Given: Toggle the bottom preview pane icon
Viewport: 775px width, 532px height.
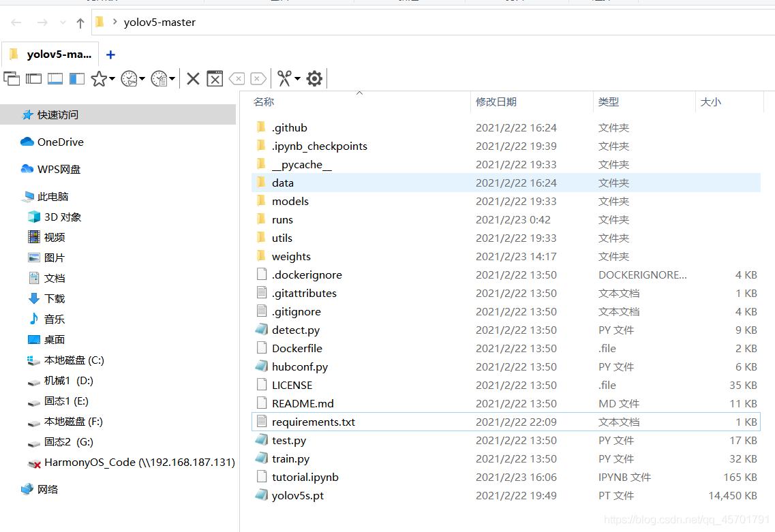Looking at the screenshot, I should click(x=55, y=78).
